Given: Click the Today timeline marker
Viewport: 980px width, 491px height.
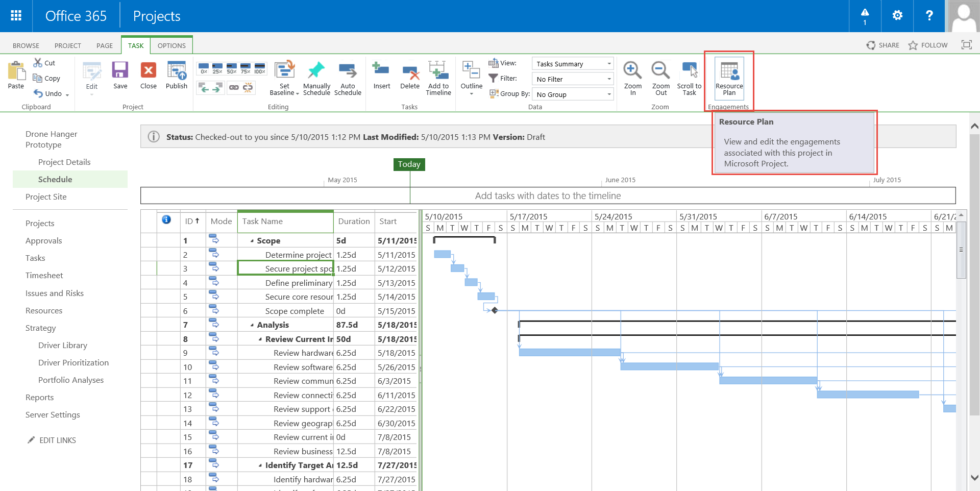Looking at the screenshot, I should coord(409,164).
